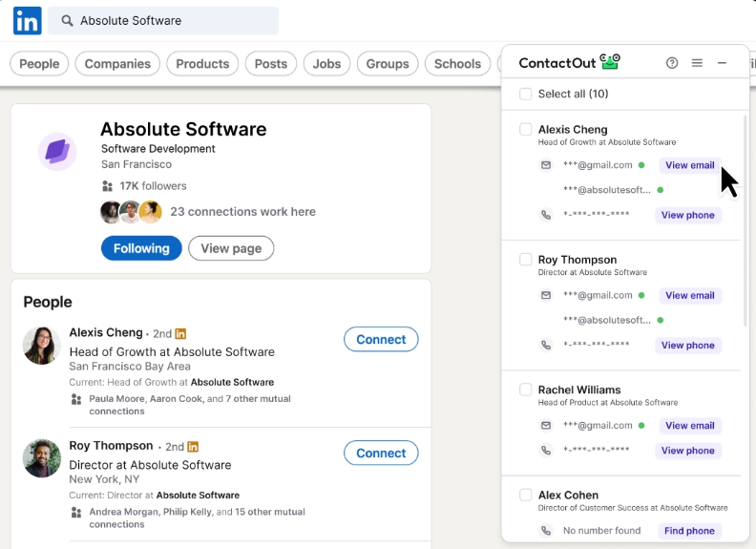756x549 pixels.
Task: Select the People filter tab
Action: tap(39, 64)
